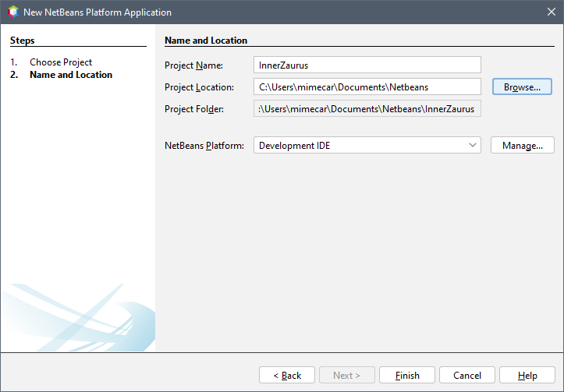Open Manage platforms dialog
Screen dimensions: 564x392
523,145
